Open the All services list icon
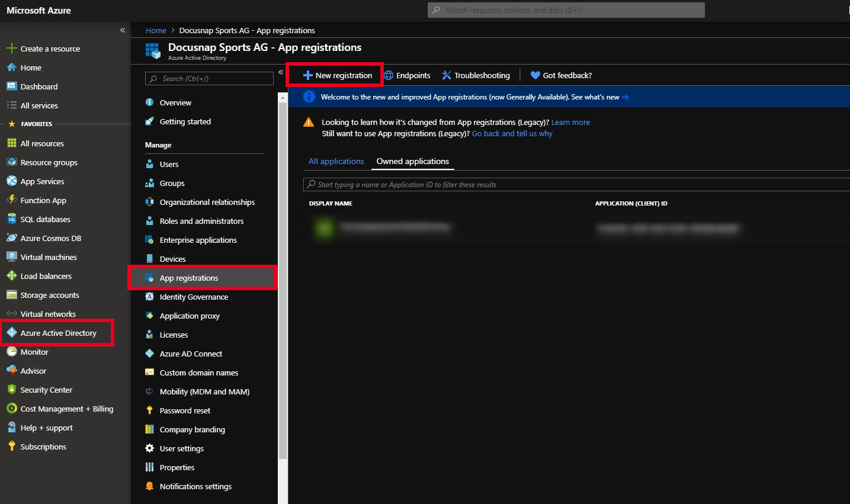The height and width of the screenshot is (504, 850). point(11,105)
